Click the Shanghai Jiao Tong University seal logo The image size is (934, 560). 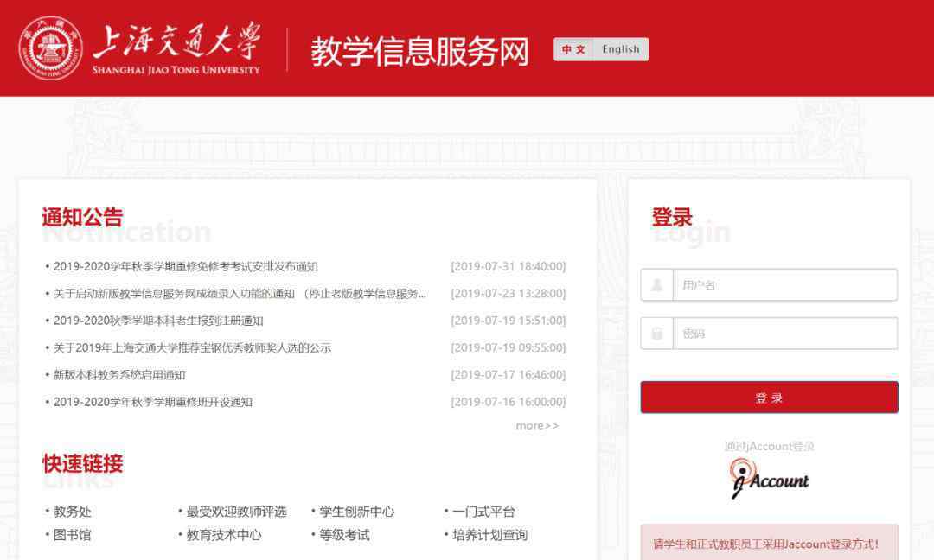(x=50, y=48)
